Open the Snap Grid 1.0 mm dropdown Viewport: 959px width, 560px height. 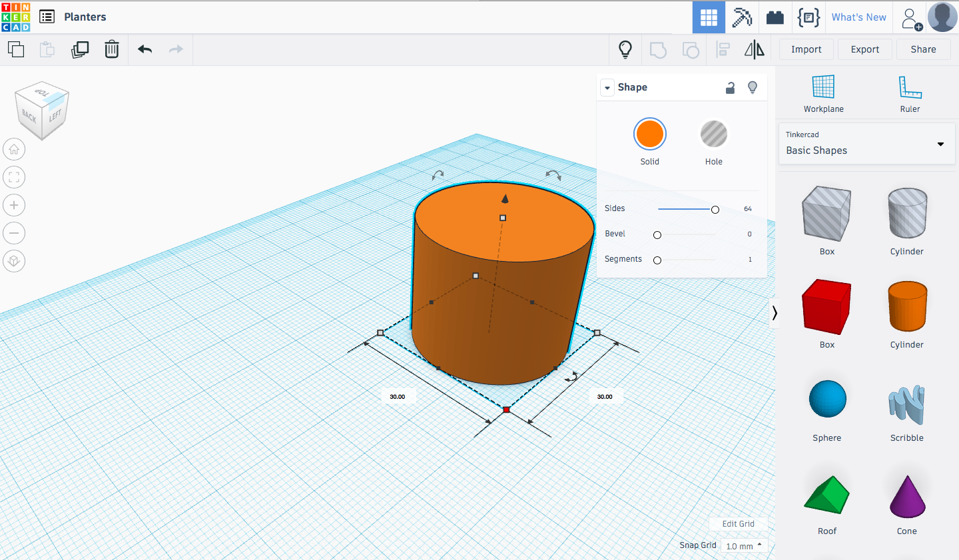click(x=744, y=546)
